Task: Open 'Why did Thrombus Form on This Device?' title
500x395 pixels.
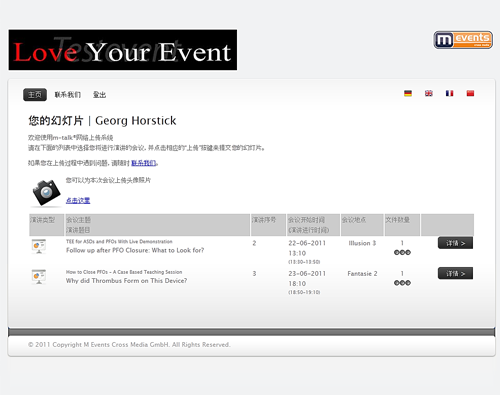Action: 126,281
